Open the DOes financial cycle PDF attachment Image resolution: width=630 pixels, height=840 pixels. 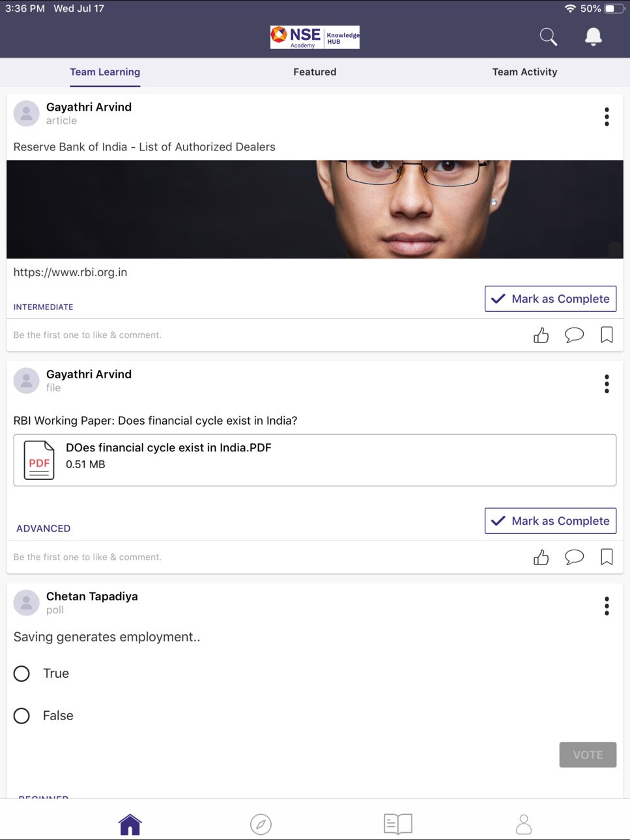coord(315,460)
